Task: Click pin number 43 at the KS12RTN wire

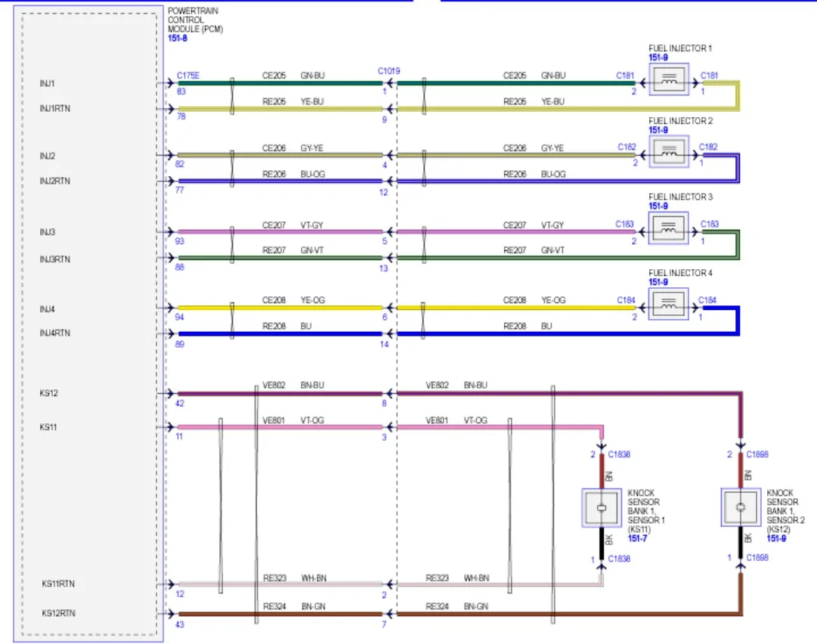Action: click(x=180, y=624)
